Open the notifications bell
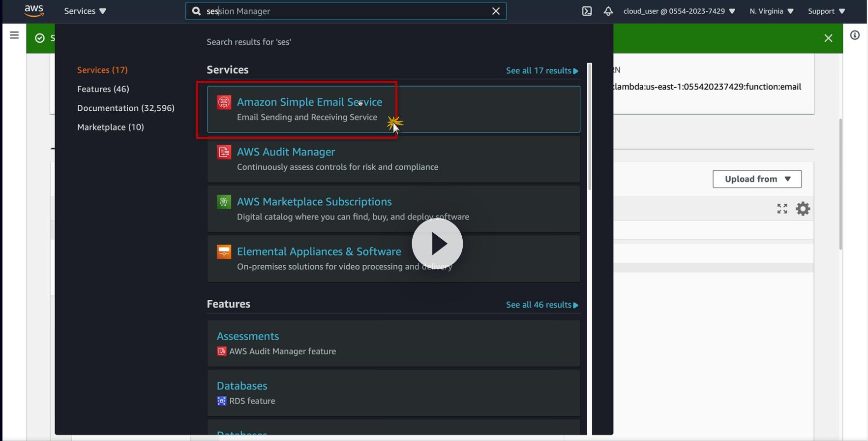Image resolution: width=868 pixels, height=441 pixels. click(x=608, y=11)
